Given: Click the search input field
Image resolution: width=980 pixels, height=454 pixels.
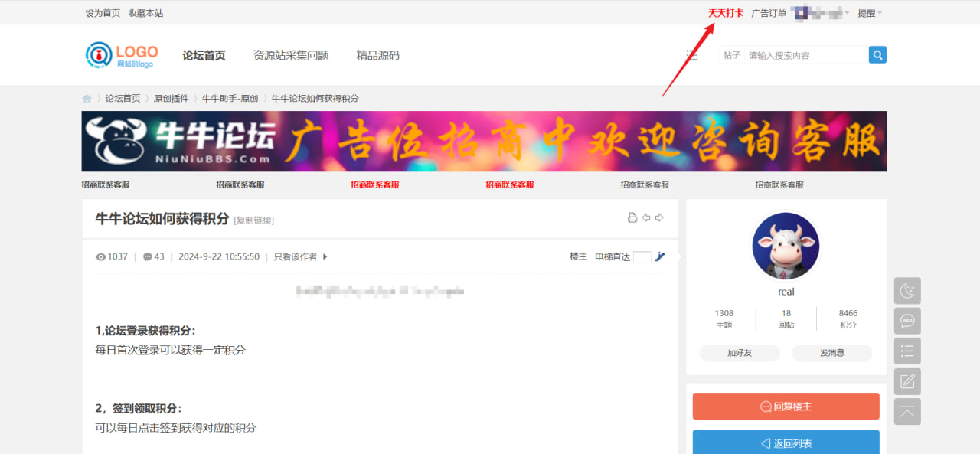Looking at the screenshot, I should pyautogui.click(x=805, y=55).
